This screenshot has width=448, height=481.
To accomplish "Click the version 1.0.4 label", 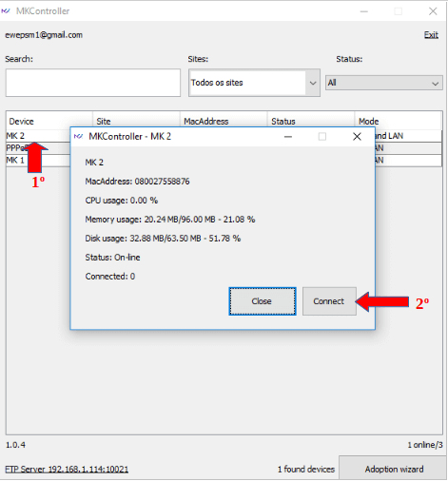I will 15,445.
